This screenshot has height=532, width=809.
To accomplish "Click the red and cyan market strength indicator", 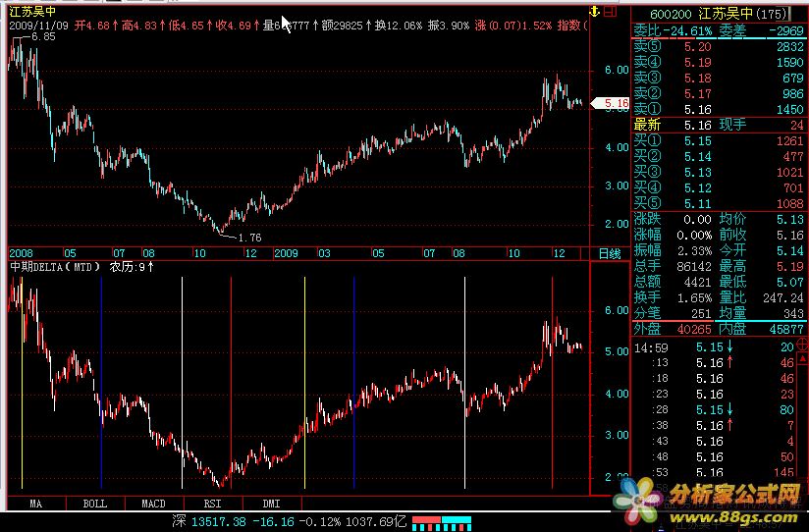I will pos(442,523).
